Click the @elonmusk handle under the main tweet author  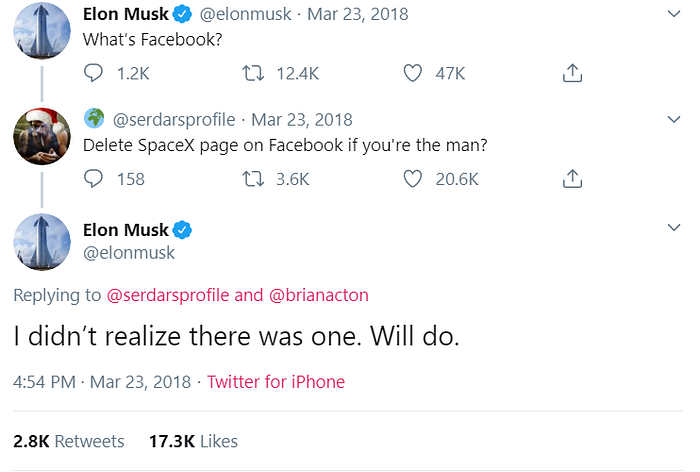pyautogui.click(x=129, y=253)
